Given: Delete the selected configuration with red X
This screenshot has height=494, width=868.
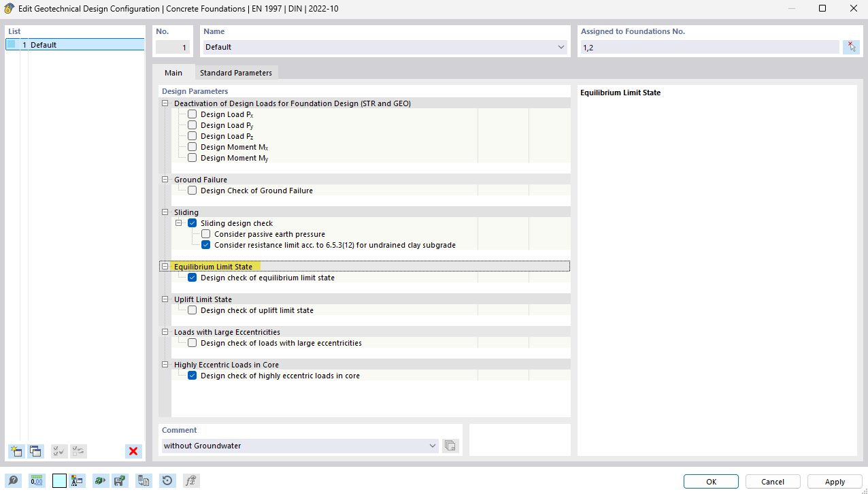Looking at the screenshot, I should (133, 451).
